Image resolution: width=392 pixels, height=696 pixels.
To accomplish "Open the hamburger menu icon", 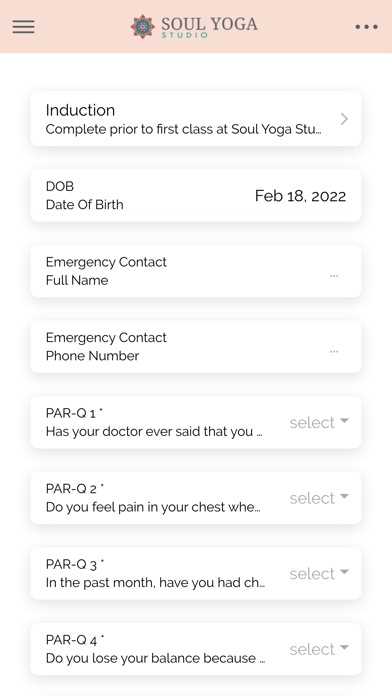I will point(24,27).
